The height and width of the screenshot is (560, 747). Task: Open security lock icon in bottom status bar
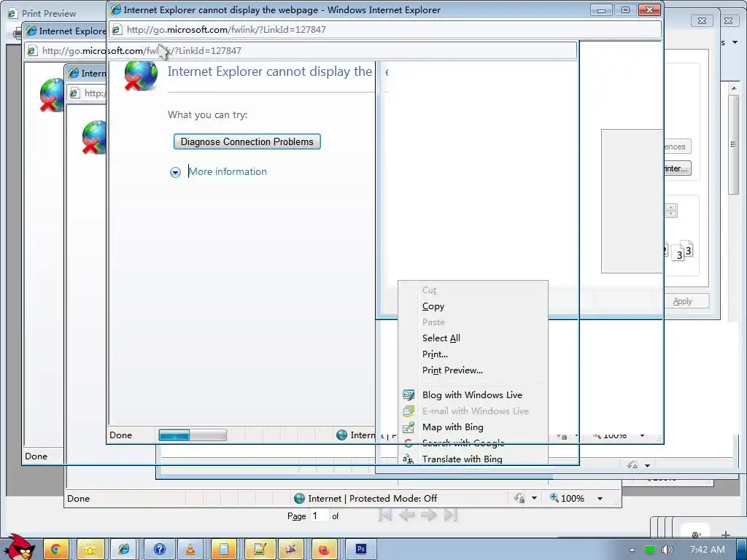pos(519,499)
